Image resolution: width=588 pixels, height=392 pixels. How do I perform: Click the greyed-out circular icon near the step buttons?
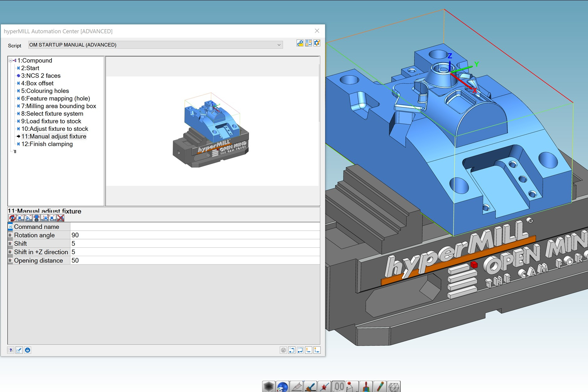283,350
